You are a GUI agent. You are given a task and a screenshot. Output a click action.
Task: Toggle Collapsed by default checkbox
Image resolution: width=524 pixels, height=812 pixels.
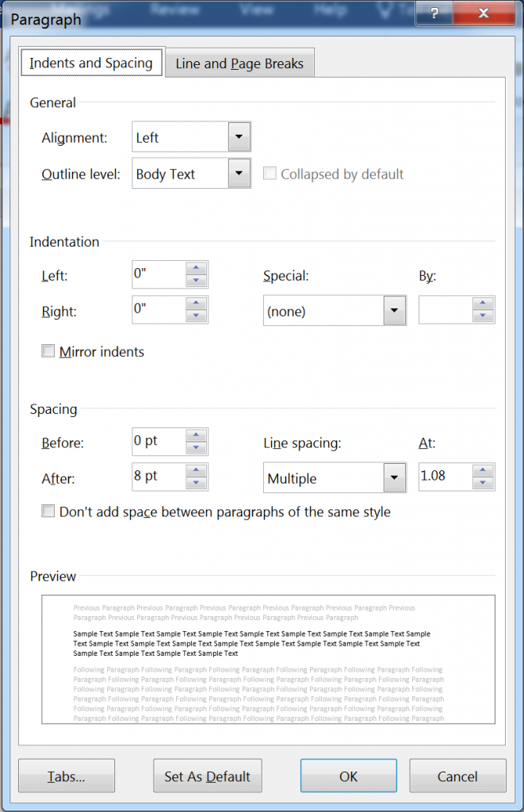tap(270, 173)
